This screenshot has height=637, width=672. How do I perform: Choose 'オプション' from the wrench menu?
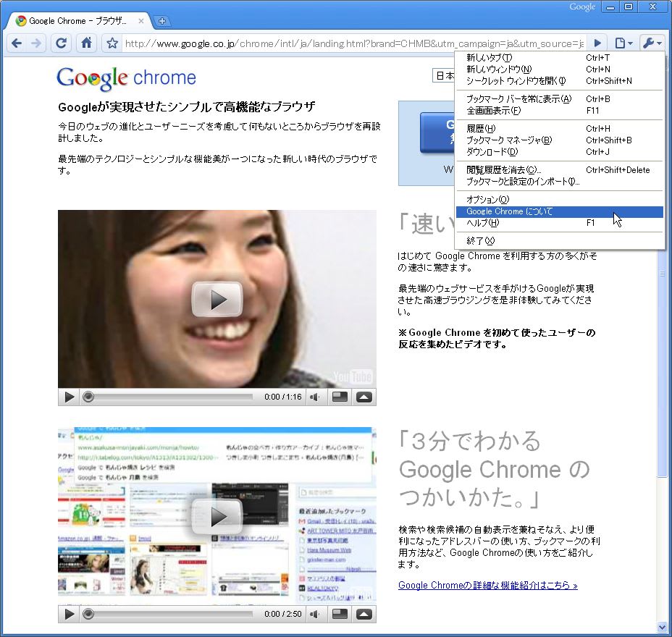click(487, 199)
